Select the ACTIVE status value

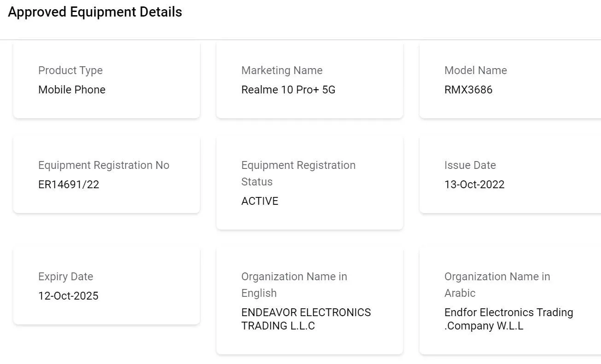click(260, 201)
